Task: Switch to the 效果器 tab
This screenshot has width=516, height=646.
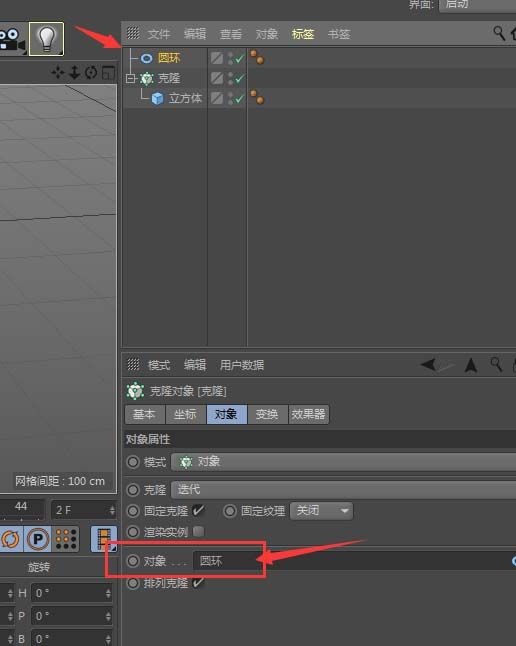Action: [x=308, y=414]
